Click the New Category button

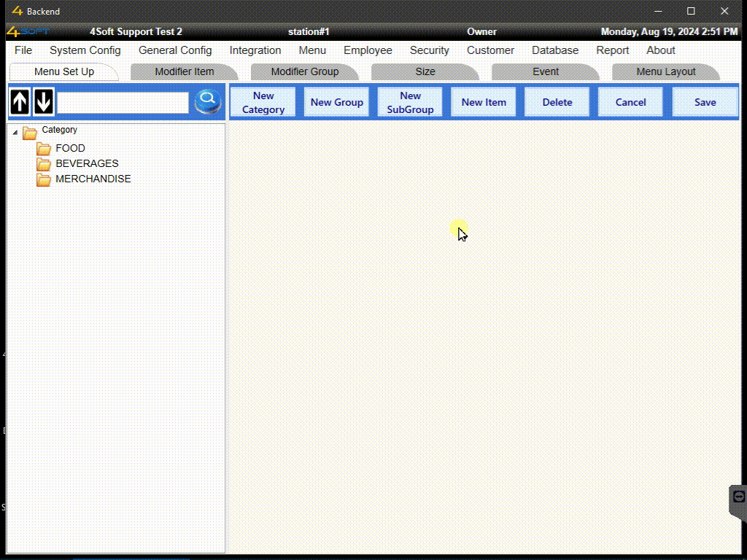tap(263, 102)
